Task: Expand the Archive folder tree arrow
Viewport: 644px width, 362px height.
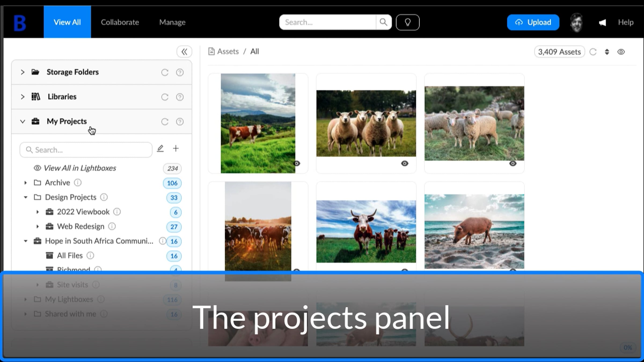Action: click(x=25, y=183)
